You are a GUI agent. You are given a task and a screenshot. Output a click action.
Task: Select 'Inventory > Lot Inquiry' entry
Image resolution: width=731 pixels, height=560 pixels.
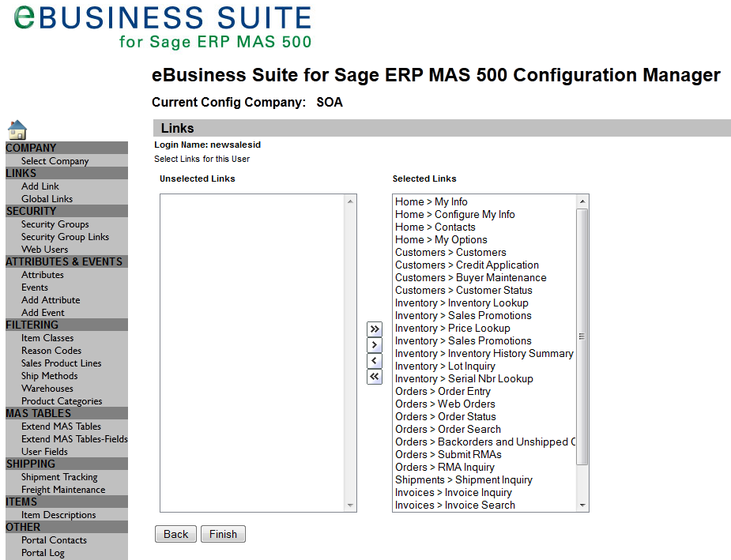click(445, 366)
